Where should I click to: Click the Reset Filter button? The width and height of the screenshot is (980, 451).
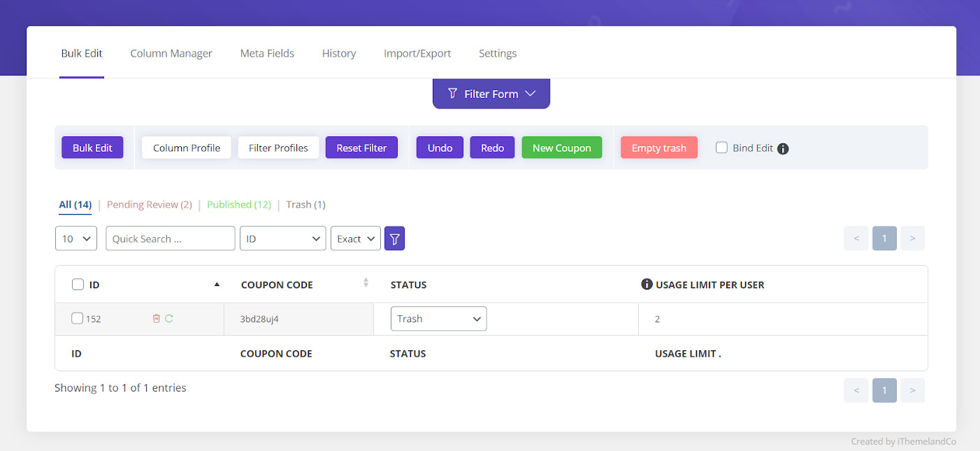click(361, 148)
